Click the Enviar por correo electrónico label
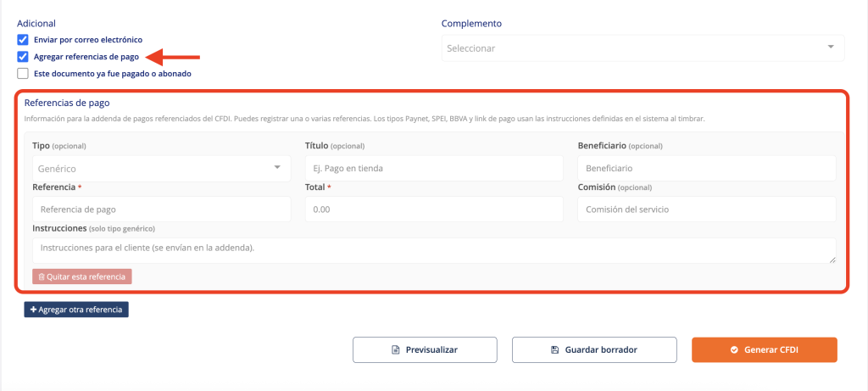868x391 pixels. point(88,40)
